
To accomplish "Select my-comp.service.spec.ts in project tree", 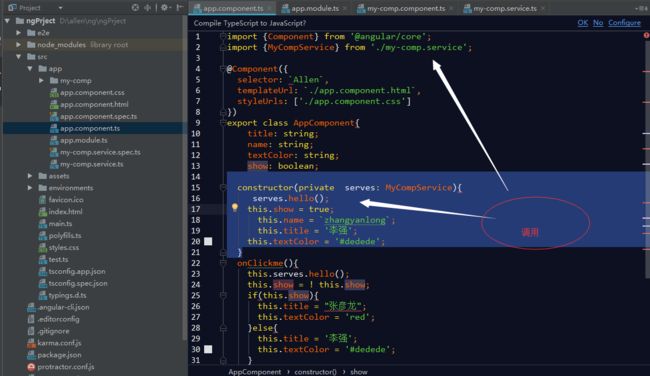I will (100, 153).
